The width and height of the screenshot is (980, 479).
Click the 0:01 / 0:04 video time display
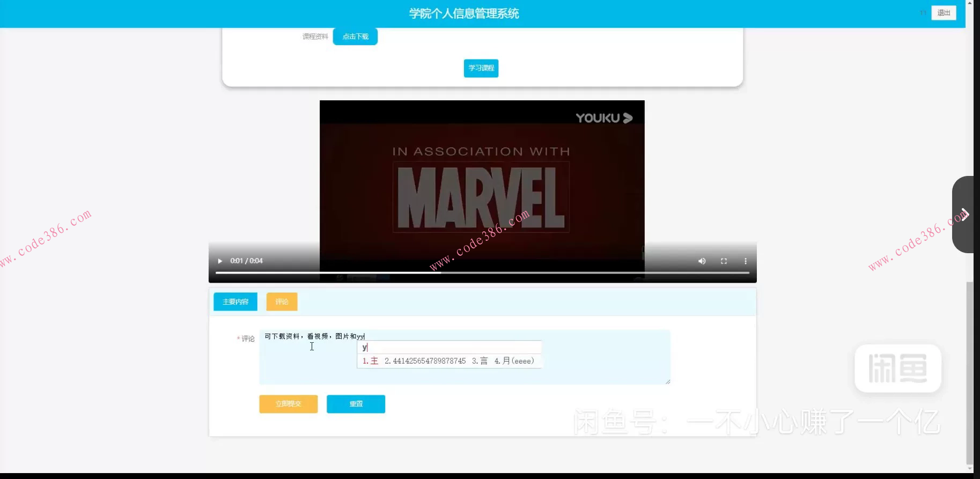(x=247, y=261)
